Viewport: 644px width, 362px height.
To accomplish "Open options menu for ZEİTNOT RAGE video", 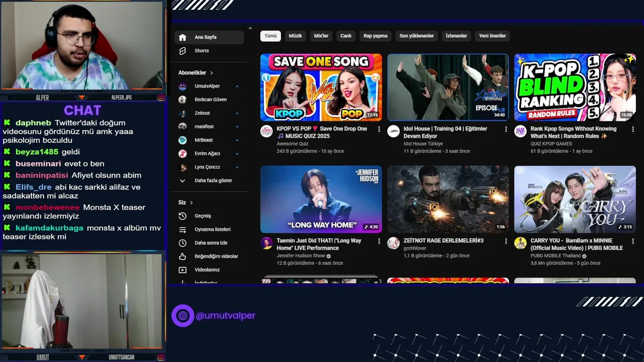I will click(506, 241).
